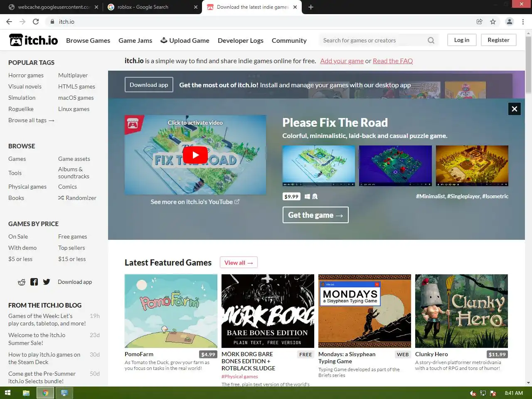Click the network tray icon

tap(483, 393)
